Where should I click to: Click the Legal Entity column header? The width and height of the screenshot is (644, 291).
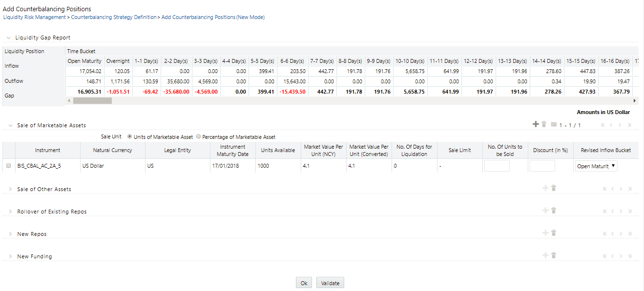(178, 150)
